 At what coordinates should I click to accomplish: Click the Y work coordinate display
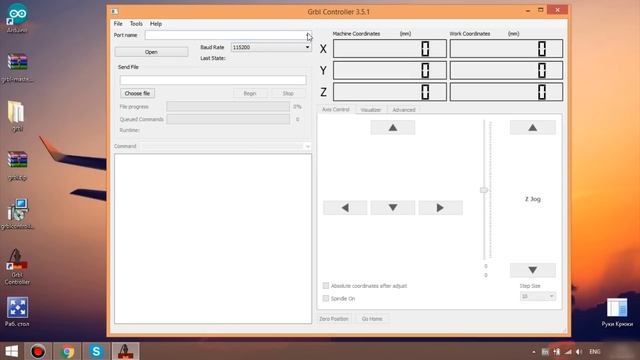pos(506,70)
